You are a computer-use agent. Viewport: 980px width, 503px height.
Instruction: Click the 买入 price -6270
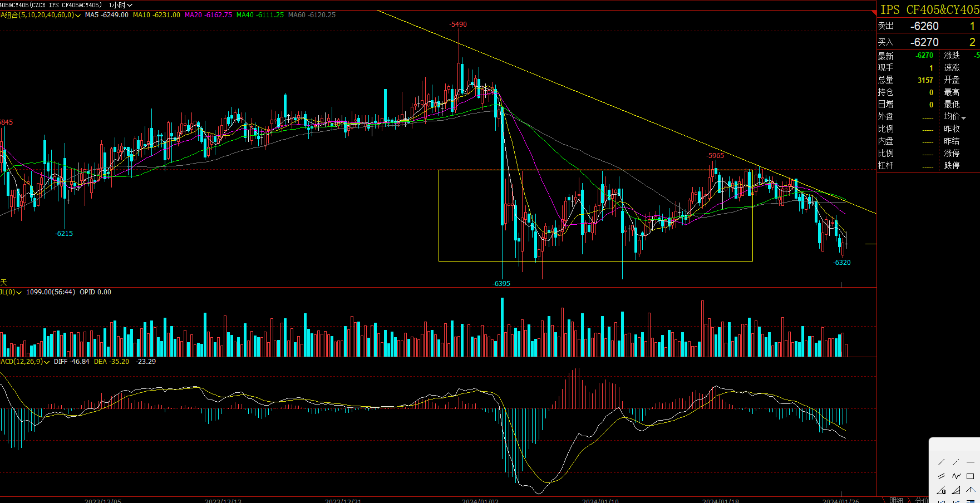[x=924, y=42]
